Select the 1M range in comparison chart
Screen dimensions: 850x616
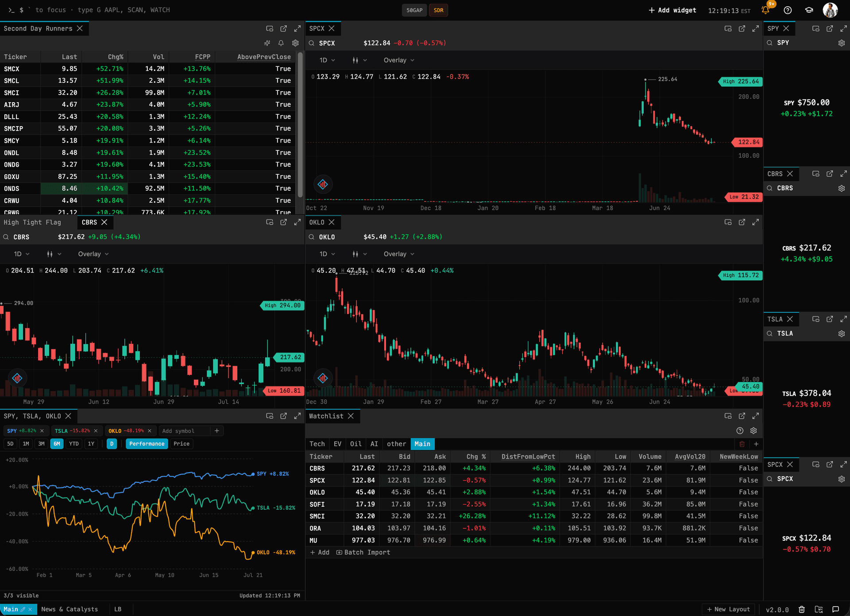(x=26, y=444)
